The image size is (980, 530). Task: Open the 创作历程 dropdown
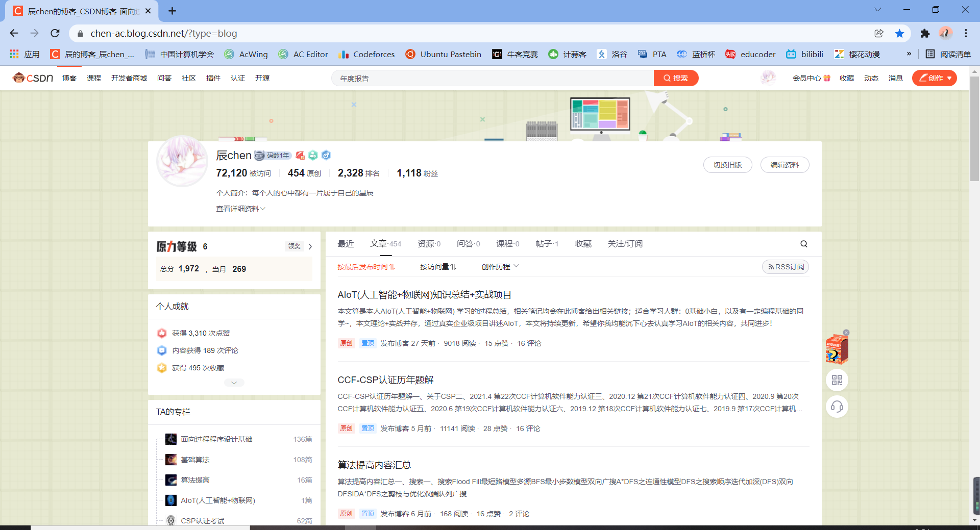click(x=500, y=267)
